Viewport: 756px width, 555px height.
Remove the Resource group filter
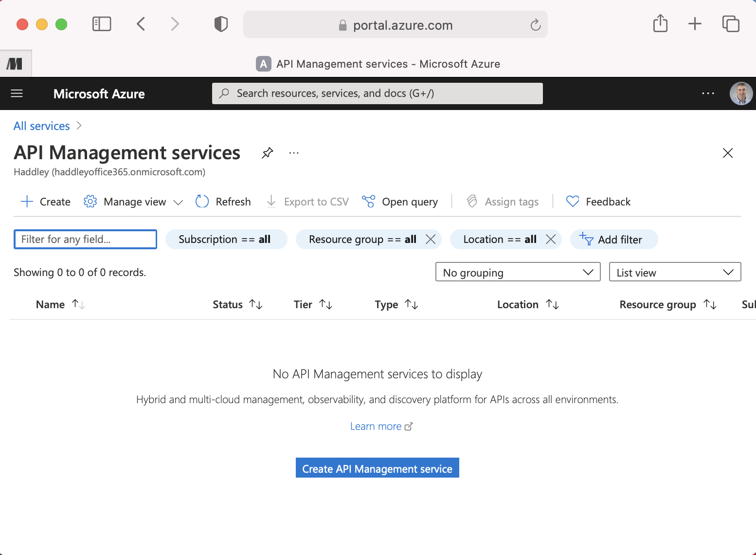[x=431, y=239]
